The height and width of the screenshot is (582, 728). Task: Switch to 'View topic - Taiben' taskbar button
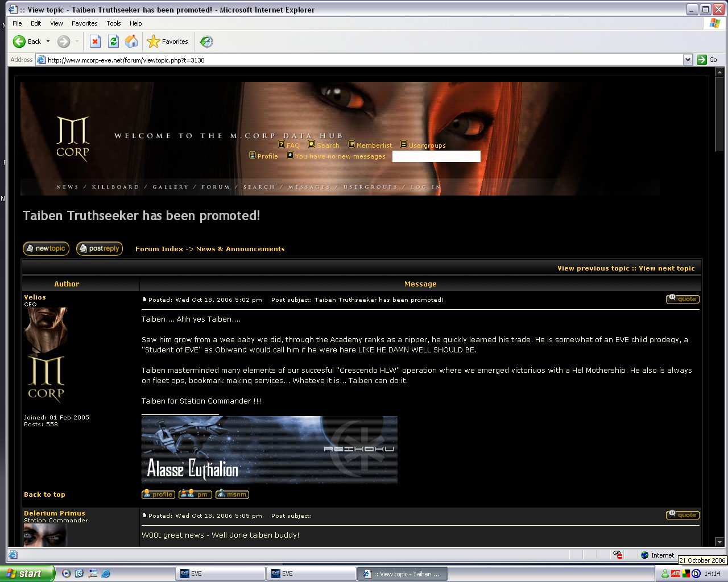point(402,574)
